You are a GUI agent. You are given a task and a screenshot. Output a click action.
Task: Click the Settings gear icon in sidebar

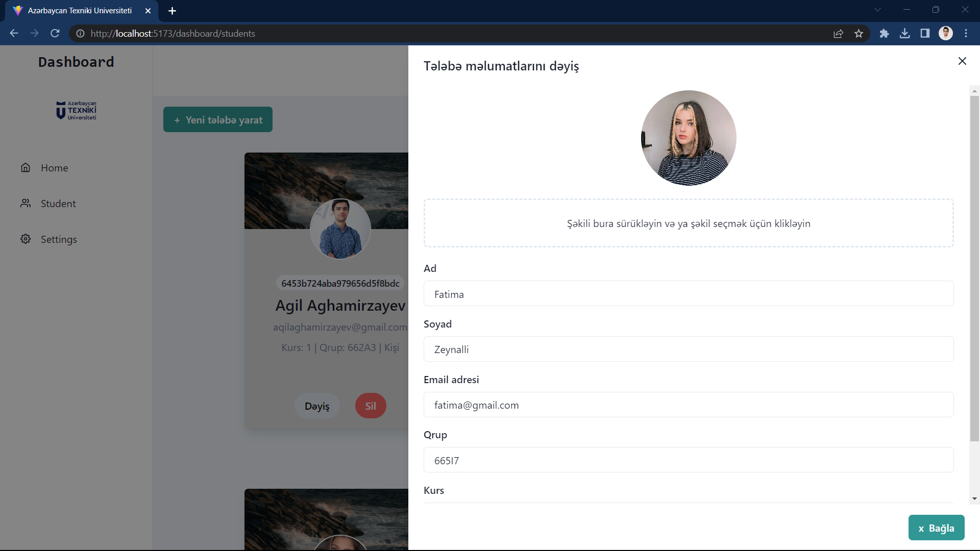26,239
